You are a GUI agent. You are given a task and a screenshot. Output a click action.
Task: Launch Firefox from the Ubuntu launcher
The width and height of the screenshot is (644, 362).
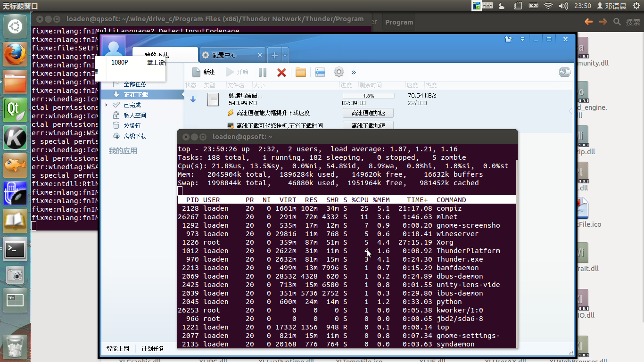(15, 54)
